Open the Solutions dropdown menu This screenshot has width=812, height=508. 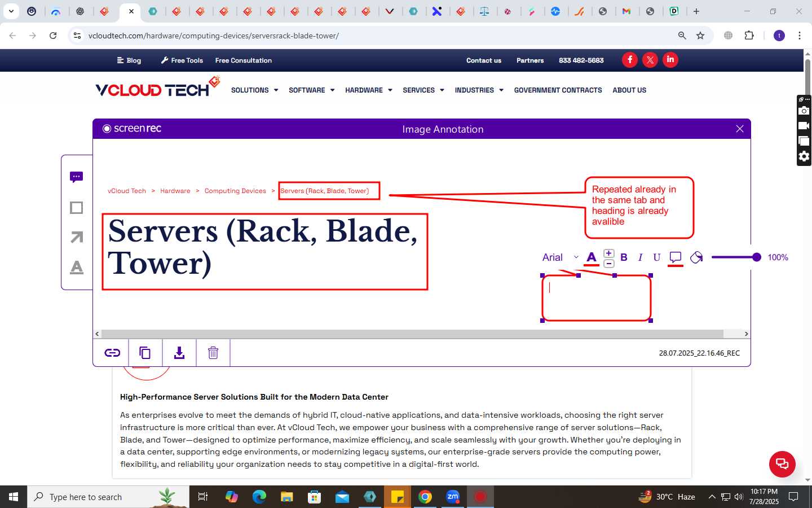point(254,90)
